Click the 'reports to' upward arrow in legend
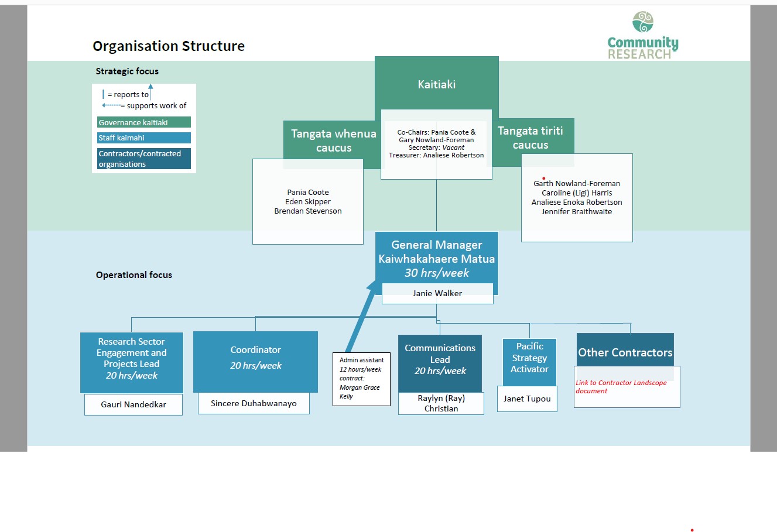The height and width of the screenshot is (532, 777). (150, 91)
